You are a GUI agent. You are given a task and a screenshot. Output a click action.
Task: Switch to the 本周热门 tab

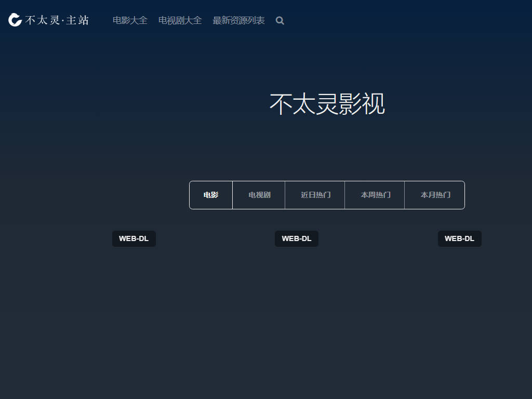click(374, 195)
